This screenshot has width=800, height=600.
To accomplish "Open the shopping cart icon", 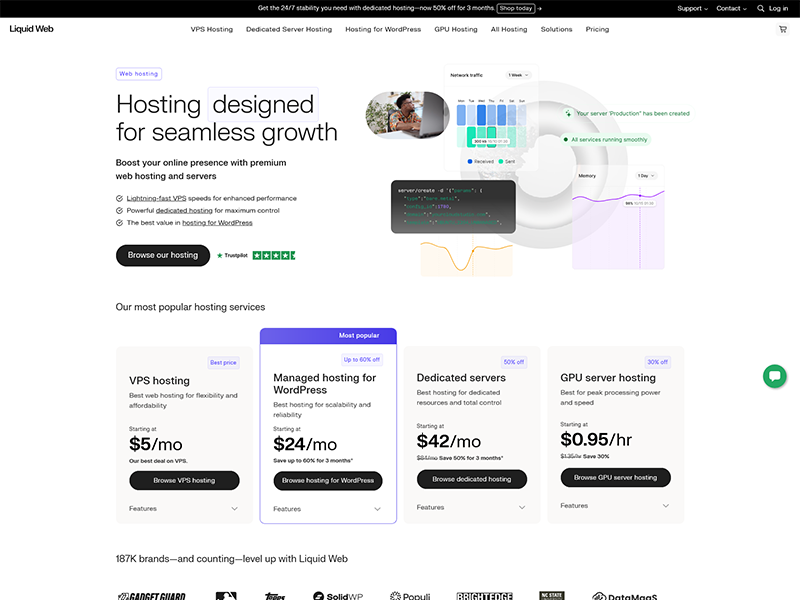I will point(783,30).
